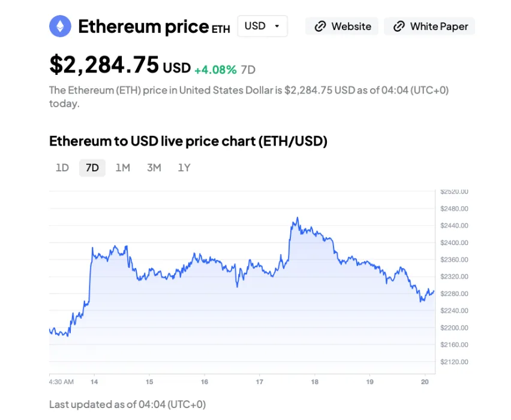Open the Website button

(x=342, y=26)
